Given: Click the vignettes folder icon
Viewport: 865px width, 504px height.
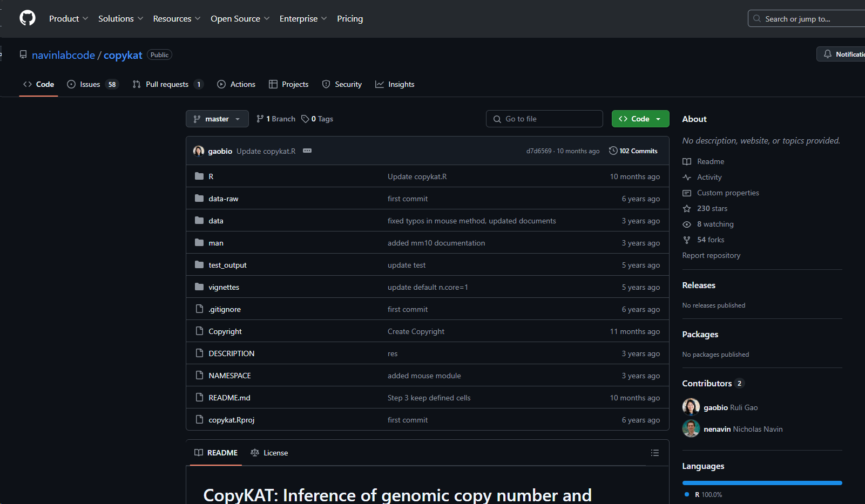Looking at the screenshot, I should click(x=199, y=287).
